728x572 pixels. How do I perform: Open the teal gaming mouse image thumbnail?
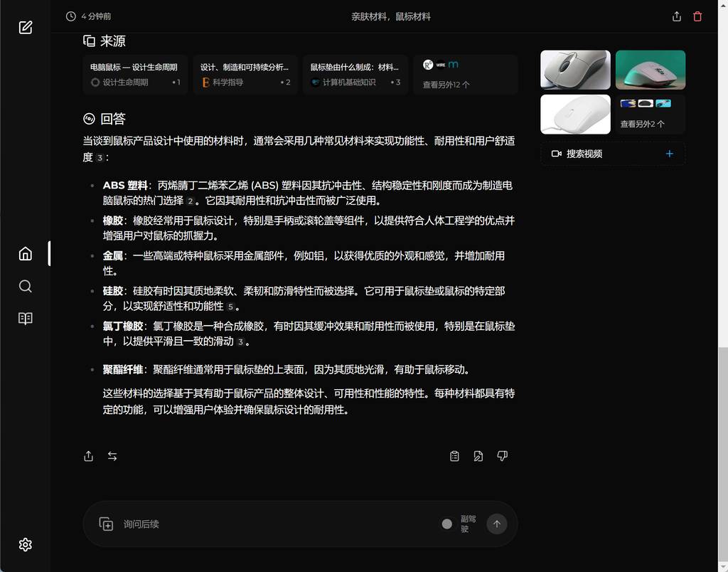coord(650,70)
